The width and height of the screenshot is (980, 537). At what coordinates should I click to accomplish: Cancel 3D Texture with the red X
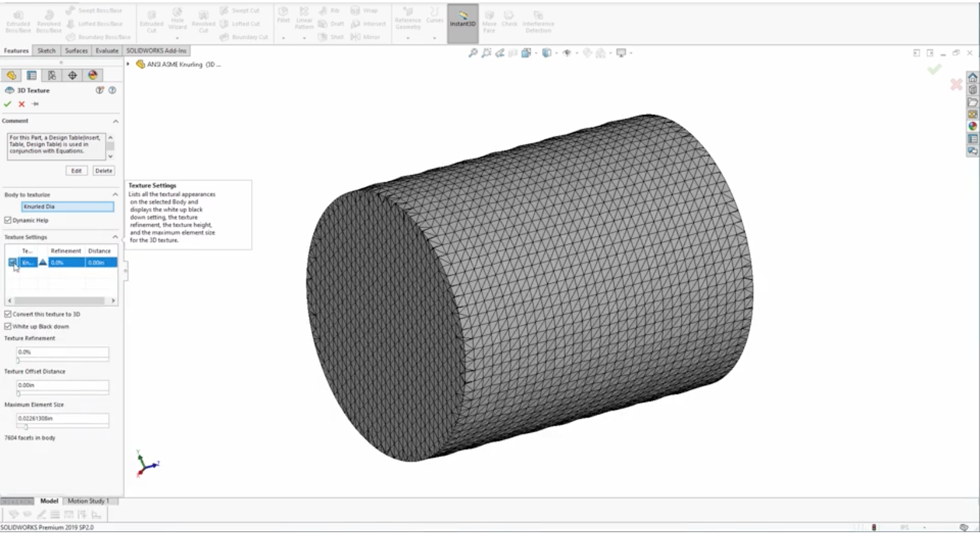coord(22,104)
